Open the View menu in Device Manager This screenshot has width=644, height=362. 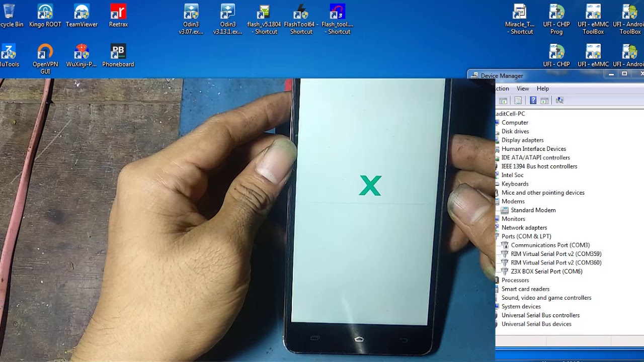(x=523, y=88)
